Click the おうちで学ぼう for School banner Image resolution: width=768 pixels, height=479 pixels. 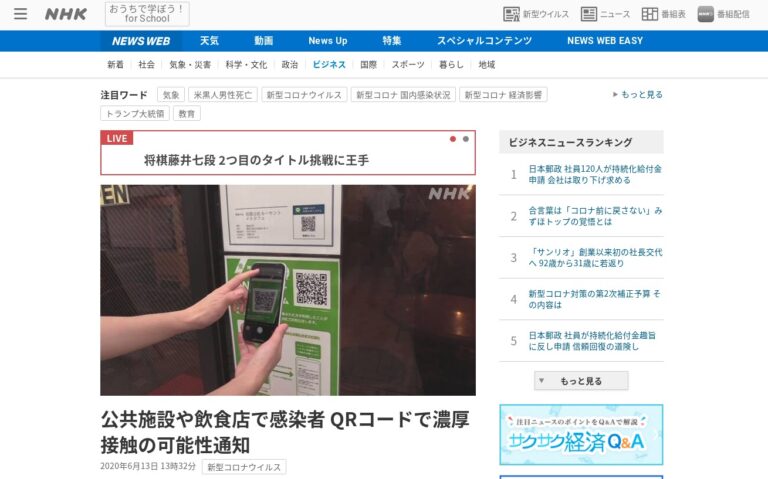tap(147, 14)
